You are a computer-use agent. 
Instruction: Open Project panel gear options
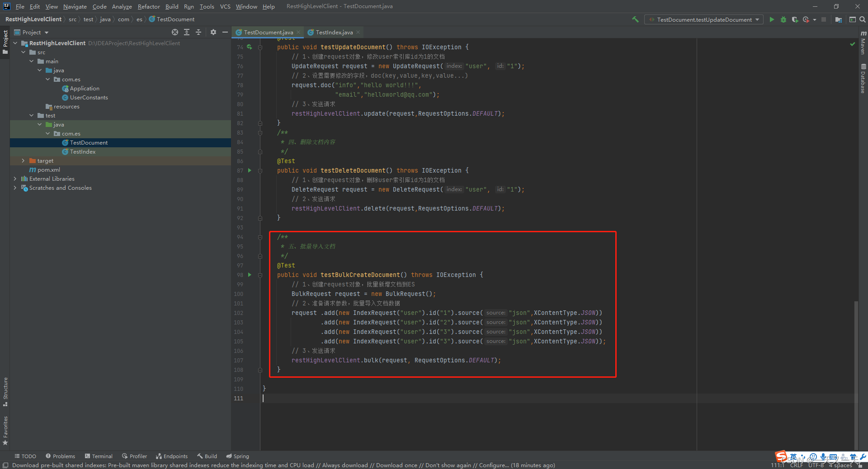click(213, 32)
